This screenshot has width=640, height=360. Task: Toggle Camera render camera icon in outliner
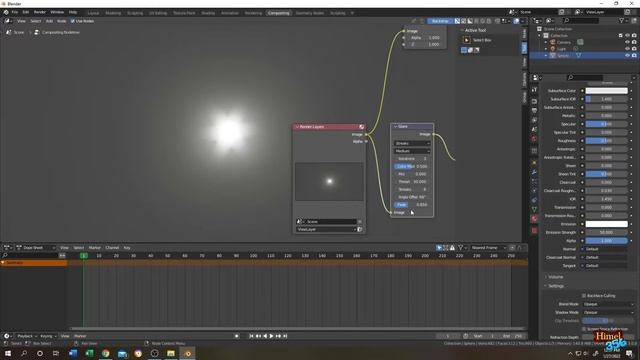point(634,42)
